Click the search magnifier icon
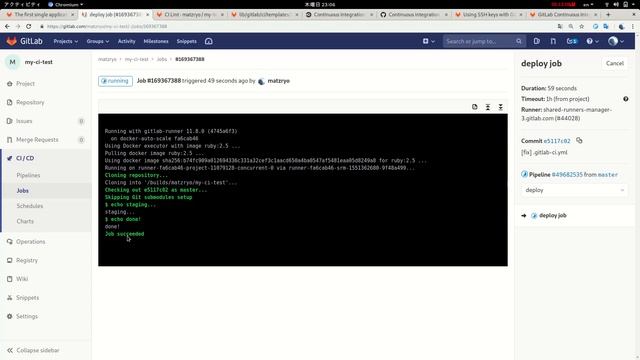This screenshot has width=640, height=360. [518, 41]
